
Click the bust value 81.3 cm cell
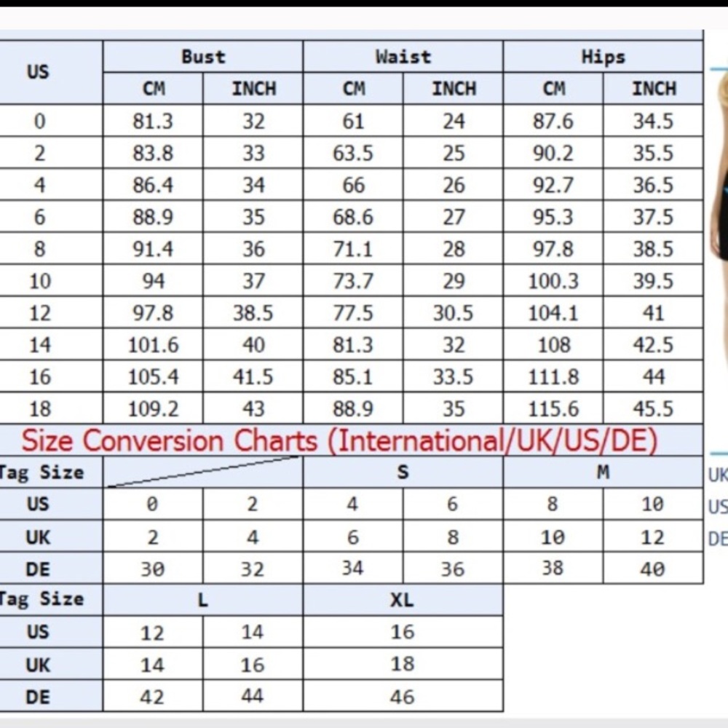point(153,121)
